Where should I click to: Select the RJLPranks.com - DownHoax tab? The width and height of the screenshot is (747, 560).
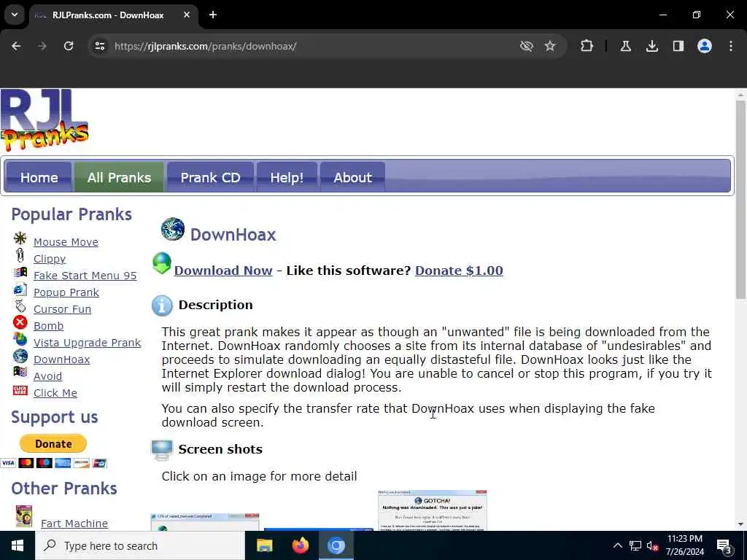point(113,15)
